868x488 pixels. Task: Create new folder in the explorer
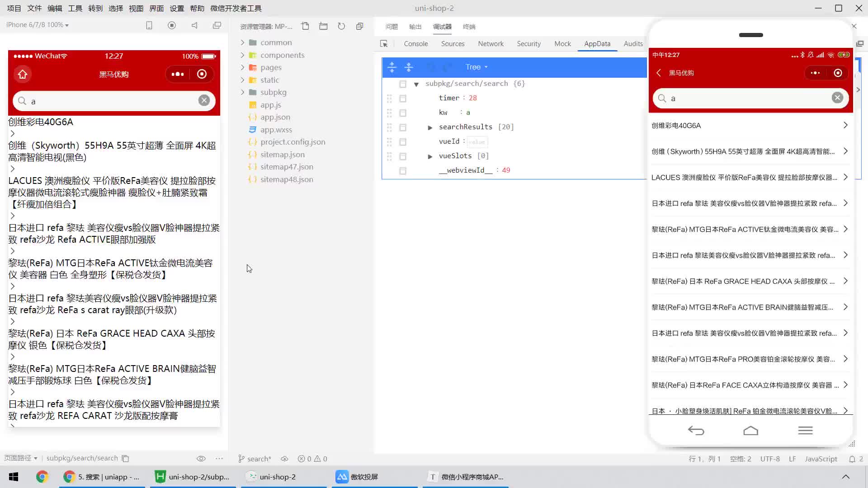323,26
